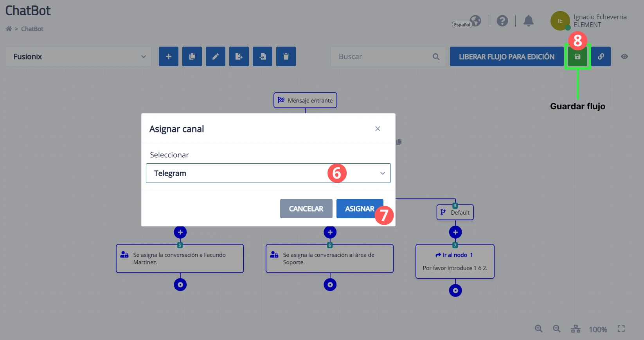Screen dimensions: 644x340
Task: Click the flow layout organize icon
Action: click(576, 329)
